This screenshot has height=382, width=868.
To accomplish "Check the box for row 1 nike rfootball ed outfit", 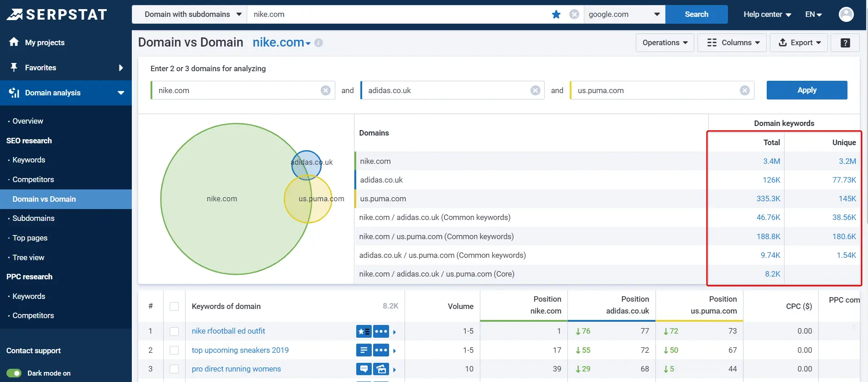I will point(174,331).
